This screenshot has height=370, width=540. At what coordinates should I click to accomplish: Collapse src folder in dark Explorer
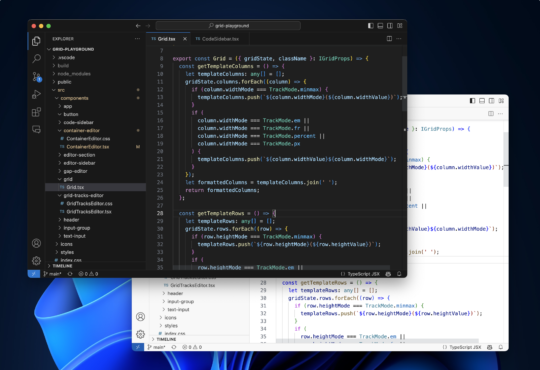click(x=95, y=90)
